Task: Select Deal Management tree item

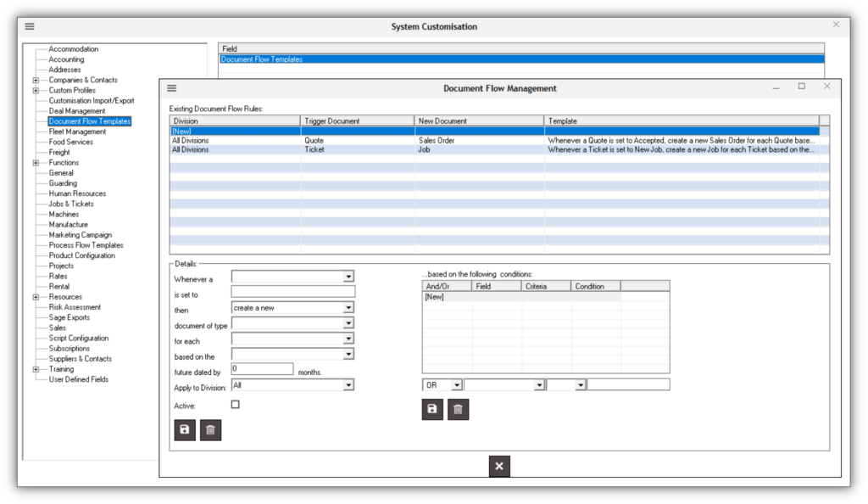Action: [x=77, y=111]
